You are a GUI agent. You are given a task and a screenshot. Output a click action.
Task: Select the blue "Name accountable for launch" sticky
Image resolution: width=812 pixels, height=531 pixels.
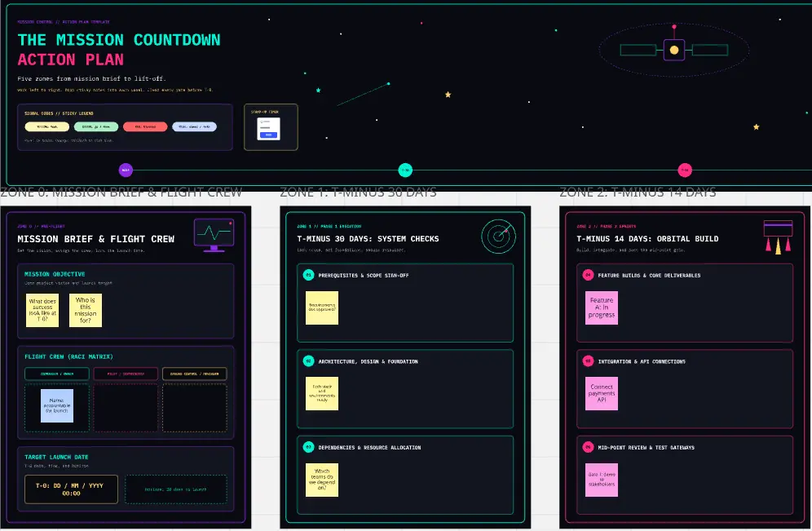[x=57, y=405]
